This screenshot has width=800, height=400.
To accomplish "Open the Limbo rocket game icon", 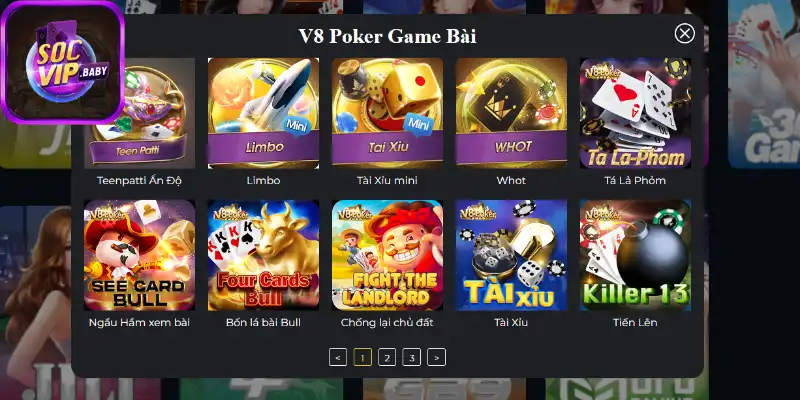I will 263,113.
